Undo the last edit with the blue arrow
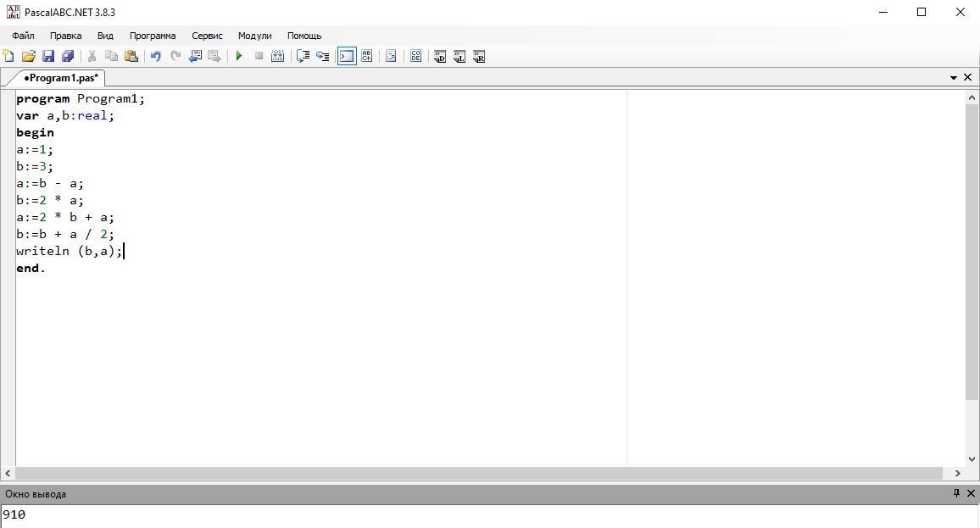Viewport: 980px width, 528px height. click(x=156, y=56)
